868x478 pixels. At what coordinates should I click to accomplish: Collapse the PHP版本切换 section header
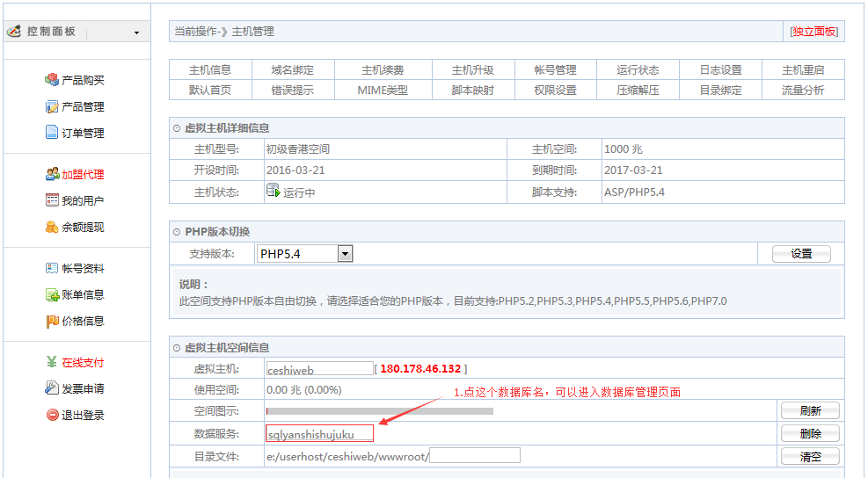tap(177, 232)
